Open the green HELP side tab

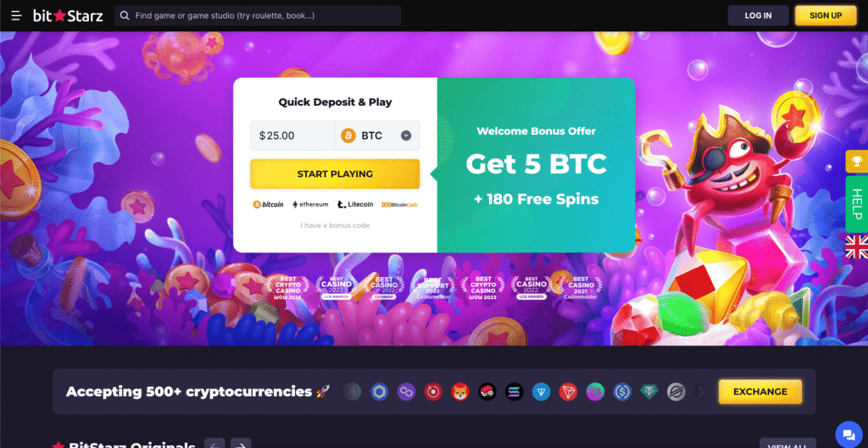(x=857, y=204)
